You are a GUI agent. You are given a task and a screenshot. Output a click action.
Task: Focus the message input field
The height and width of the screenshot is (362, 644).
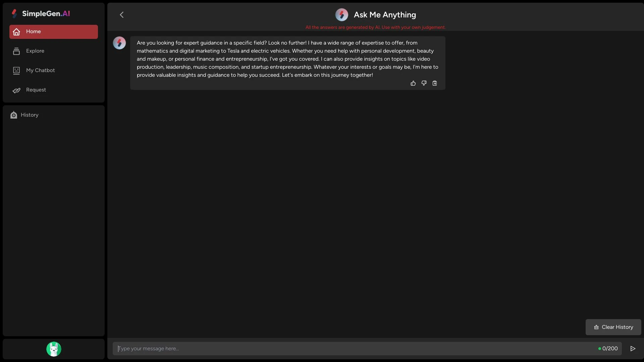click(356, 349)
